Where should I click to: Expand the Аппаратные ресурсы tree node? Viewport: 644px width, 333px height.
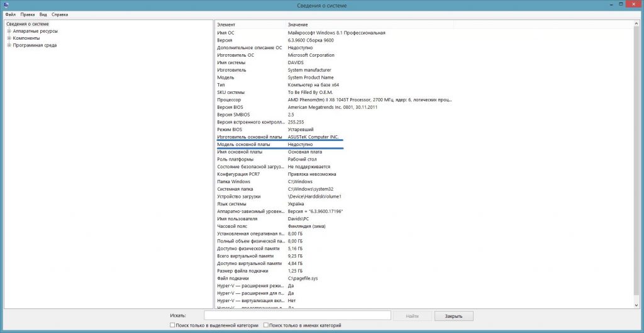pos(9,31)
